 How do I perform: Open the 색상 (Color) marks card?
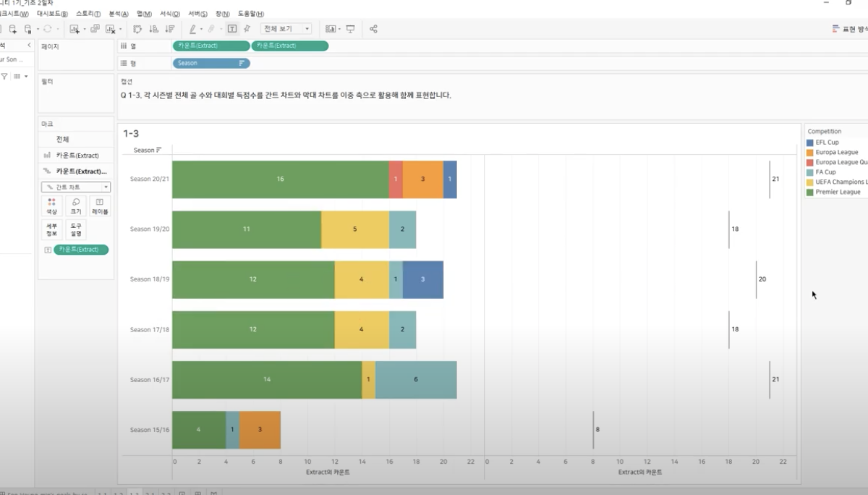51,206
